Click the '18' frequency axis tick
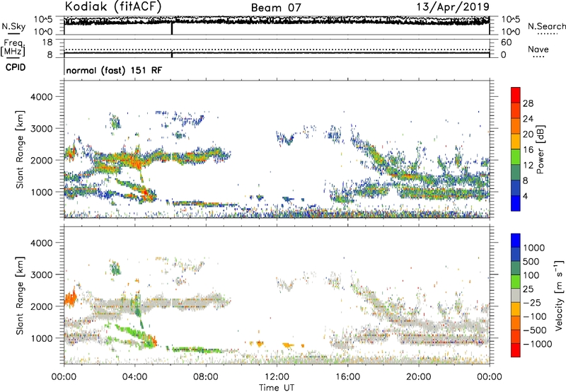This screenshot has width=566, height=392. pyautogui.click(x=47, y=42)
